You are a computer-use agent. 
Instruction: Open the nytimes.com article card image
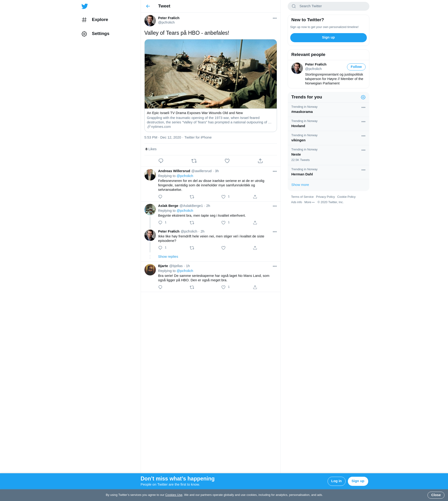(210, 74)
